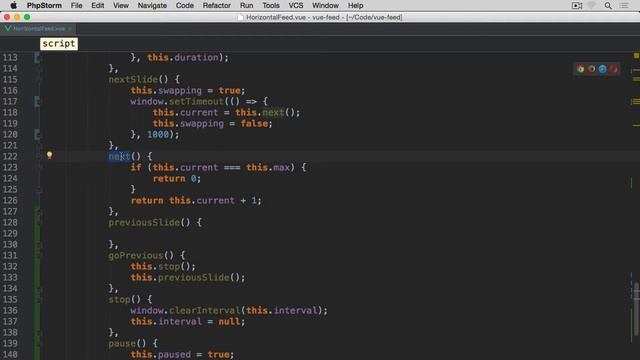The image size is (640, 360).
Task: Open in Opera browser icon
Action: coord(613,69)
